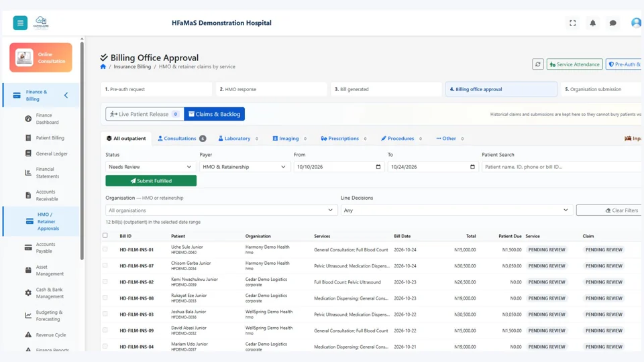
Task: Switch to Live Patient Release view
Action: 145,114
